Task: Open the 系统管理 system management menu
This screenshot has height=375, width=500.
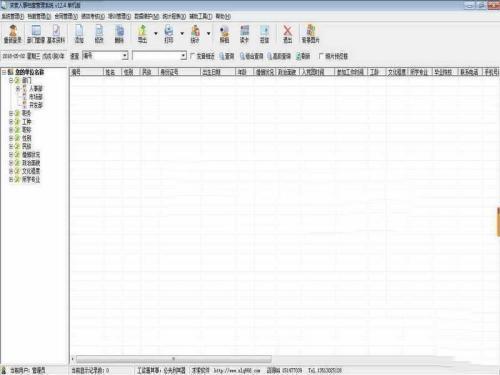Action: 13,16
